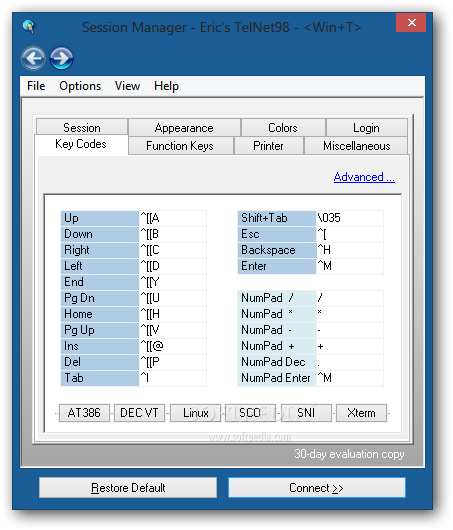This screenshot has height=530, width=453.
Task: Open the Help menu
Action: 166,86
